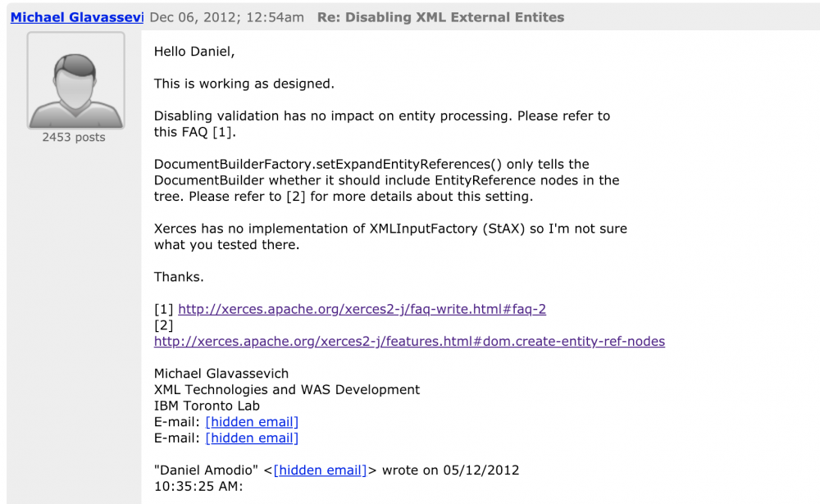Click the "Michael Glavassevich" signature name
The height and width of the screenshot is (504, 820).
click(x=221, y=374)
